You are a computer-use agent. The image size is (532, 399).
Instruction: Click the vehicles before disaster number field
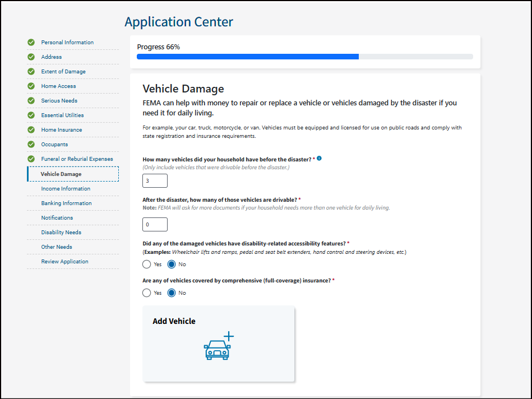[x=155, y=181]
